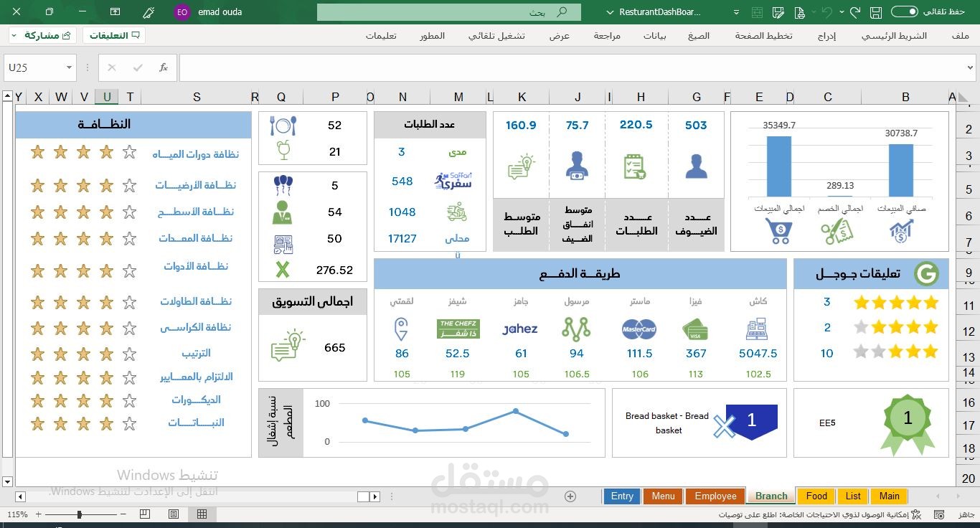Open the pen/draw mode icon in title bar

(x=149, y=12)
